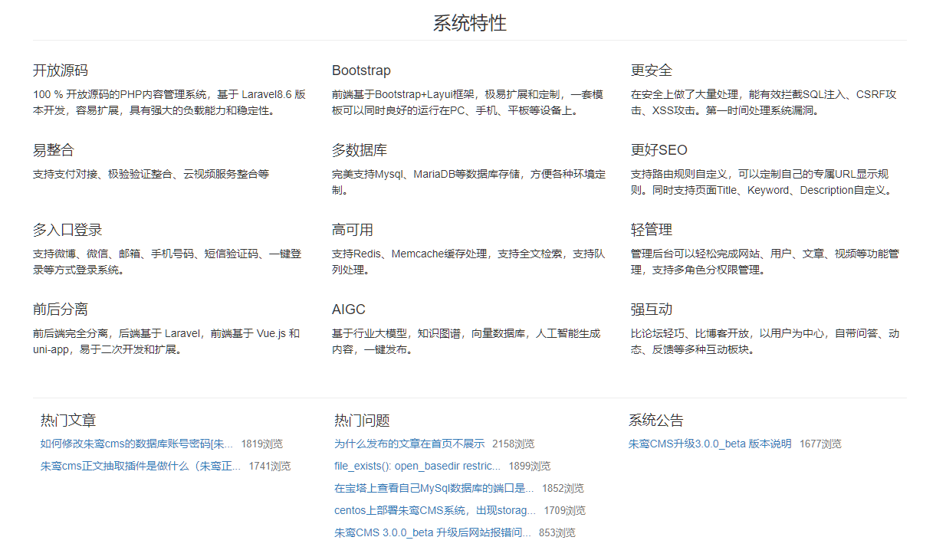Open the file_exists() open_basedir question
The width and height of the screenshot is (946, 560).
(x=417, y=466)
